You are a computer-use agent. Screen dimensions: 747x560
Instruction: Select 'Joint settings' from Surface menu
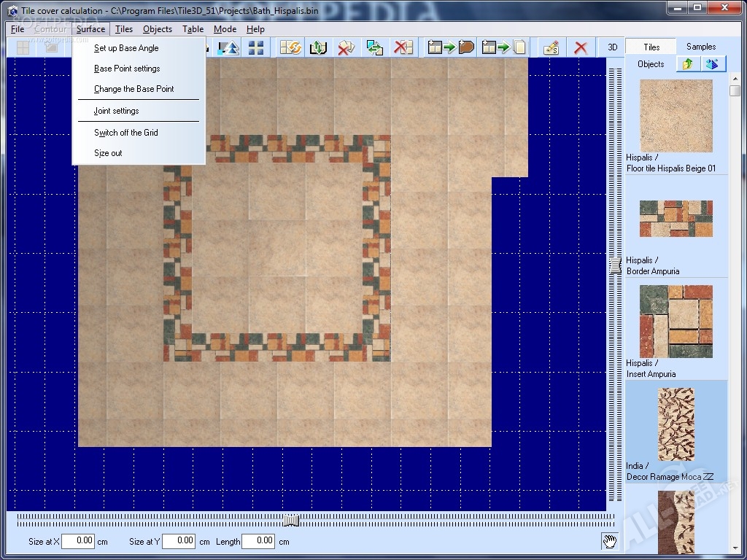point(116,111)
